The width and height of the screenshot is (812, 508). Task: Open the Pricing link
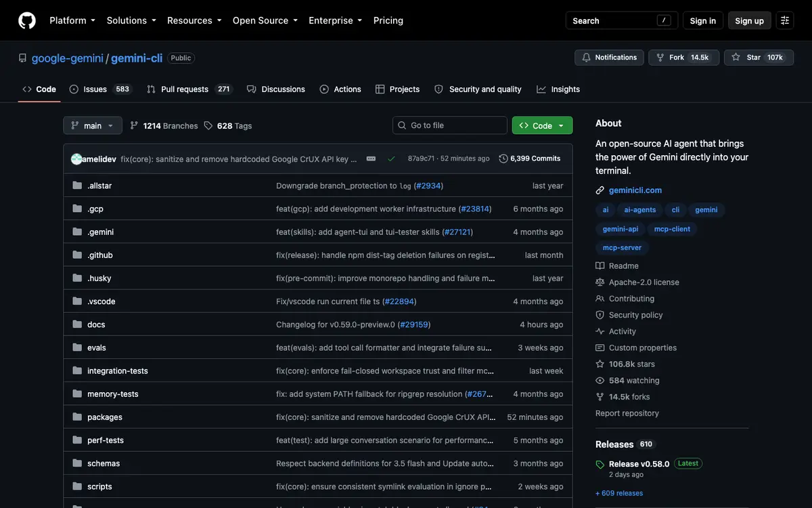pyautogui.click(x=388, y=20)
